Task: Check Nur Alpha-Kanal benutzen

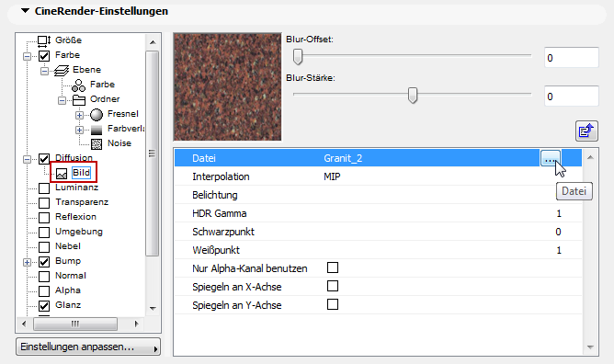Action: coord(333,267)
